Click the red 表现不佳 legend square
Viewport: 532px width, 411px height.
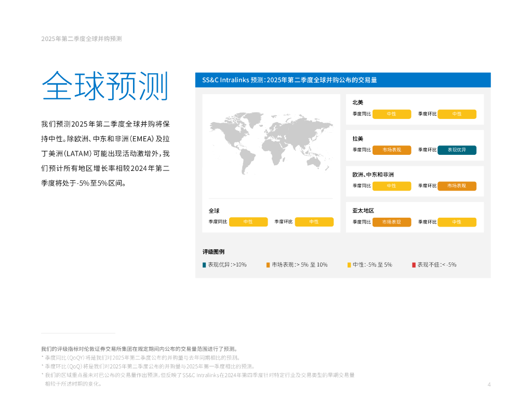click(x=414, y=265)
